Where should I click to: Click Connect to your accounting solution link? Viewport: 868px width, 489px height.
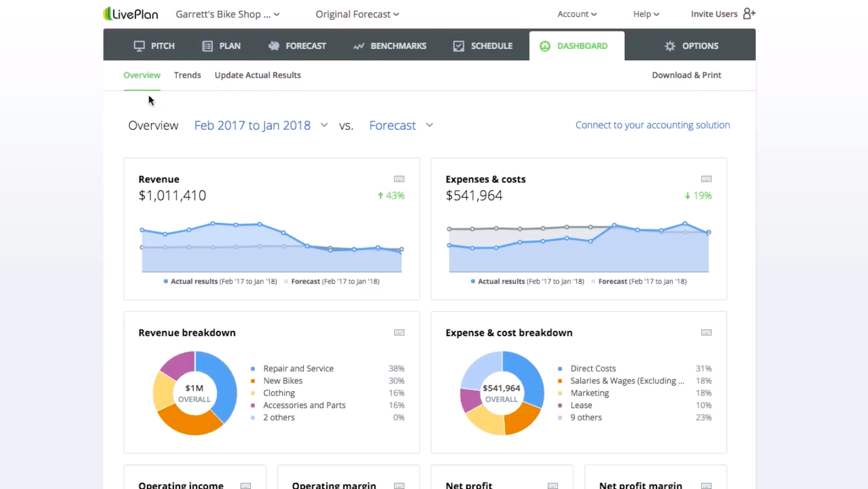tap(652, 125)
